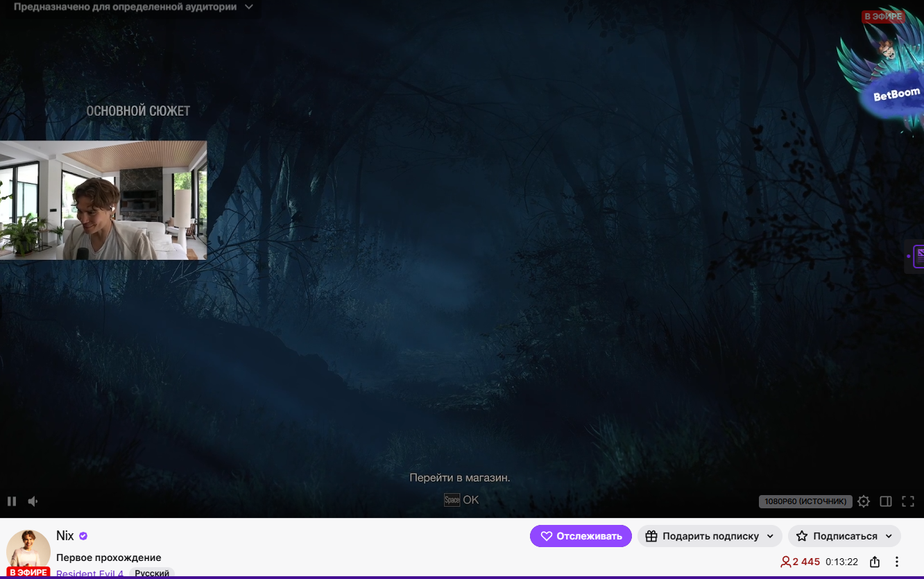
Task: Click the stream uptime "0:13:22"
Action: 841,562
